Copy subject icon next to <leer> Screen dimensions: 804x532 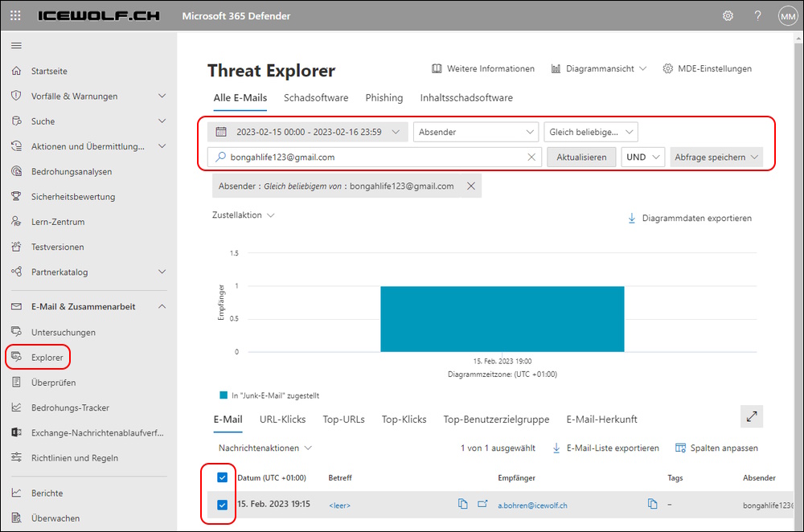pyautogui.click(x=462, y=504)
